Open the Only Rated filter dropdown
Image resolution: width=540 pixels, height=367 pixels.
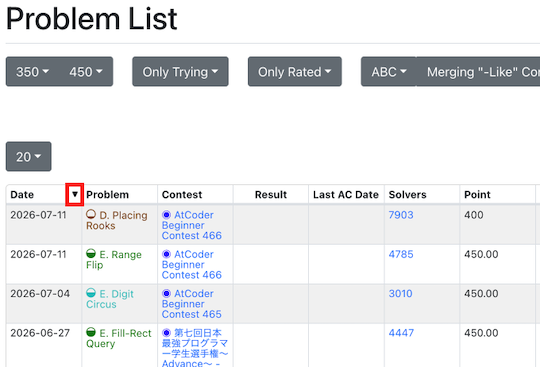[x=295, y=72]
